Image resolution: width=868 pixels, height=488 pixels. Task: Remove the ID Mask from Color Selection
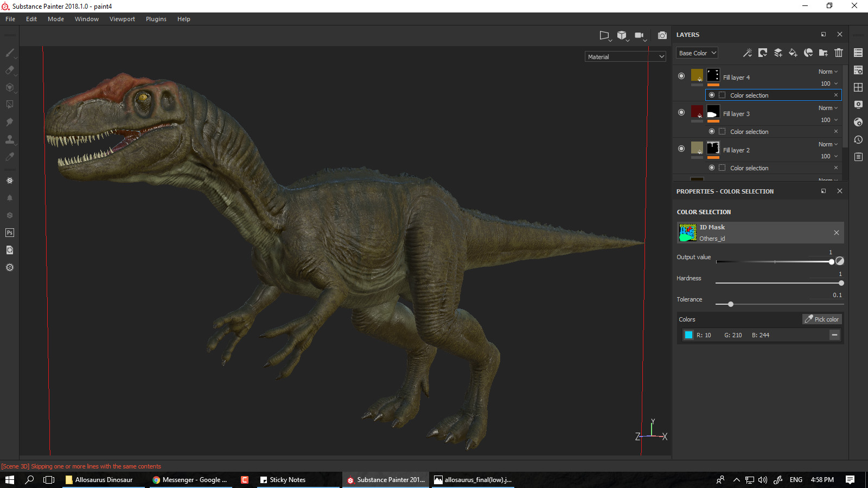(836, 233)
